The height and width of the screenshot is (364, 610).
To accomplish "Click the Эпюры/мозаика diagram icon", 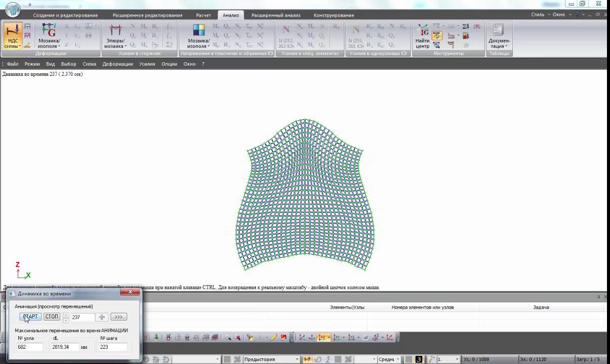I will 115,35.
